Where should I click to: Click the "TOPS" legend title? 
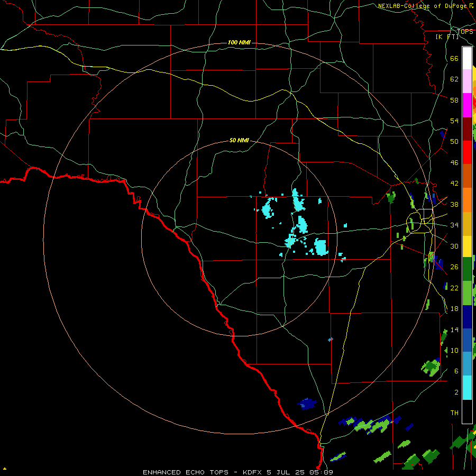point(465,32)
